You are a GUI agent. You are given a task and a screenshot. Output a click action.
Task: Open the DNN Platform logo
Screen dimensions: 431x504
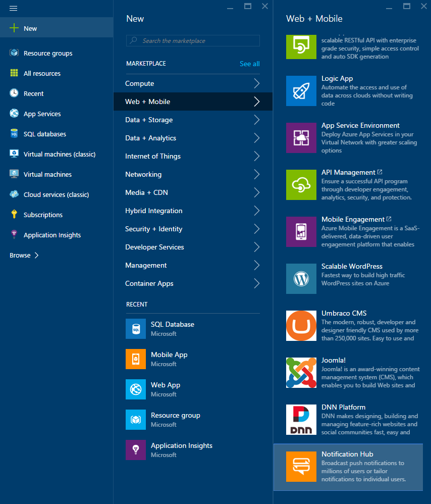click(x=301, y=420)
